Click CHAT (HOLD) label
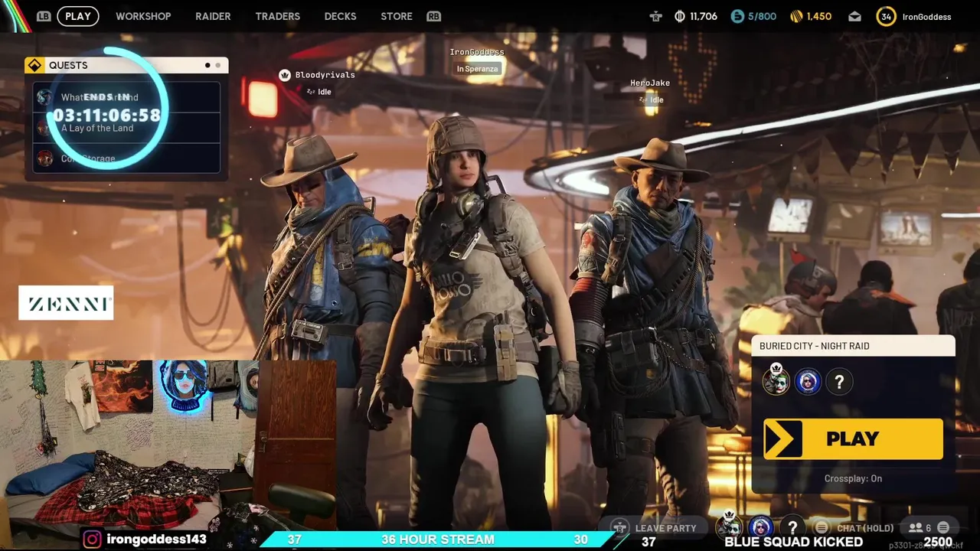Viewport: 980px width, 551px height. [x=865, y=528]
